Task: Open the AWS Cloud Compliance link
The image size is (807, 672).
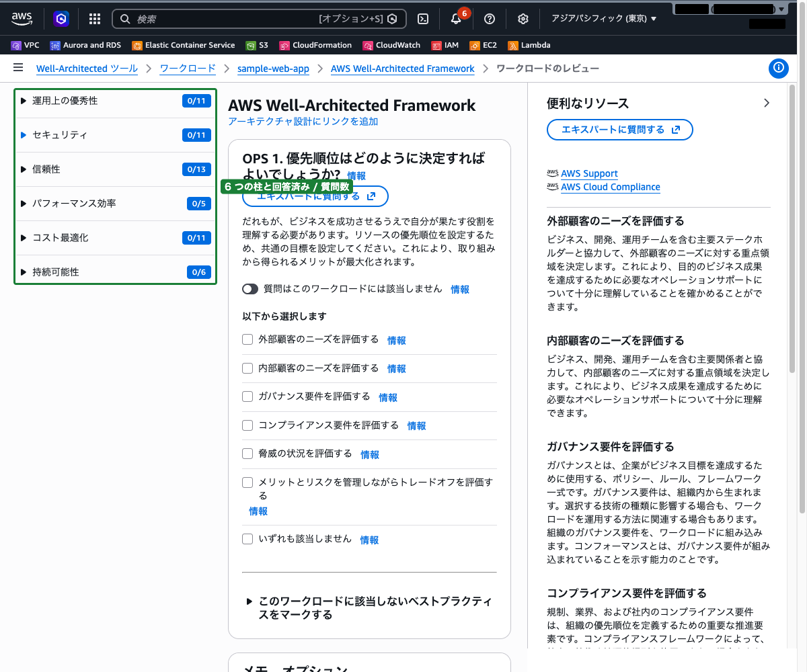Action: pos(611,187)
